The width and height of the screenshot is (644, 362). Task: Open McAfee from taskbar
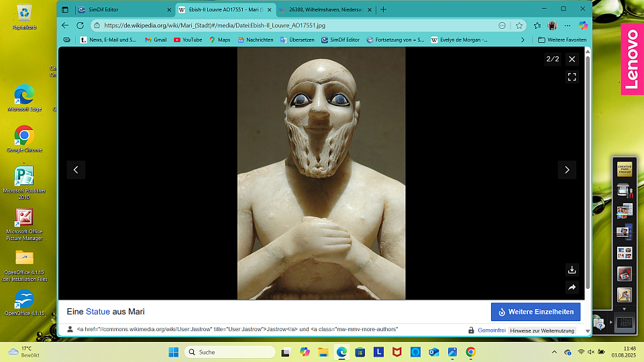click(397, 352)
